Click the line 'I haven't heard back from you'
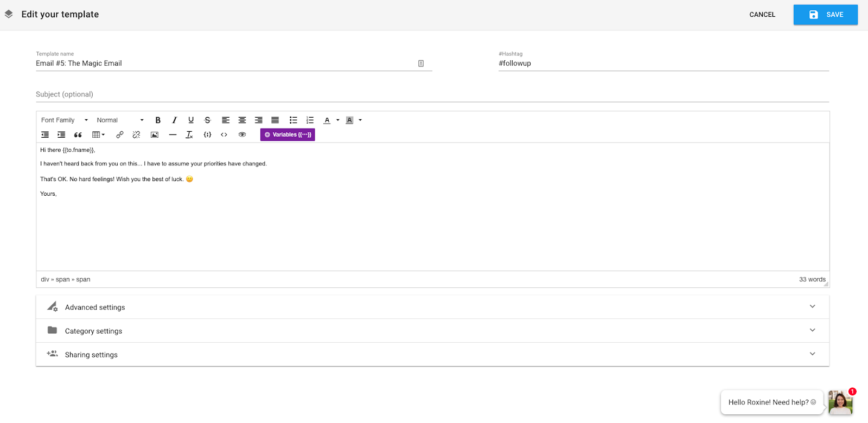Image resolution: width=868 pixels, height=423 pixels. pos(154,164)
